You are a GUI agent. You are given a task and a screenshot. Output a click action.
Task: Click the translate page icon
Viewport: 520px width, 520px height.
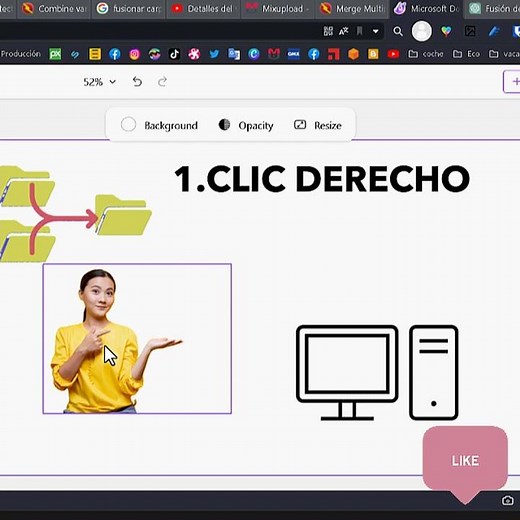pos(344,31)
